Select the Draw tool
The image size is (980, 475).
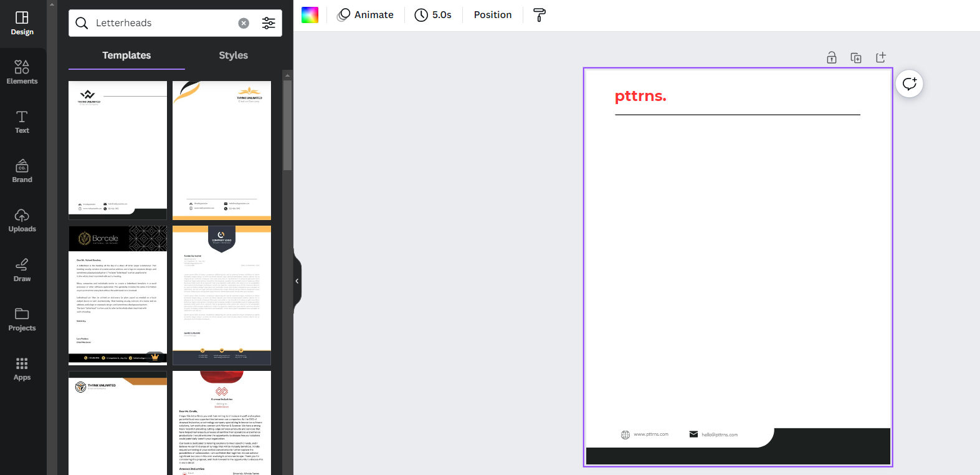(x=22, y=270)
